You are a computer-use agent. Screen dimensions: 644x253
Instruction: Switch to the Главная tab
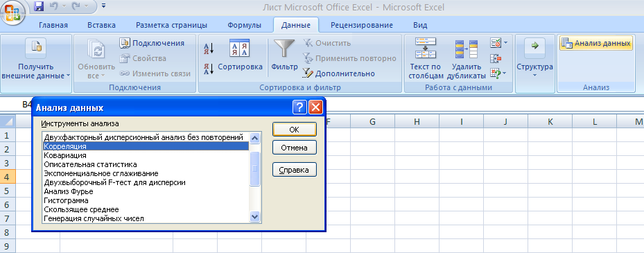53,25
